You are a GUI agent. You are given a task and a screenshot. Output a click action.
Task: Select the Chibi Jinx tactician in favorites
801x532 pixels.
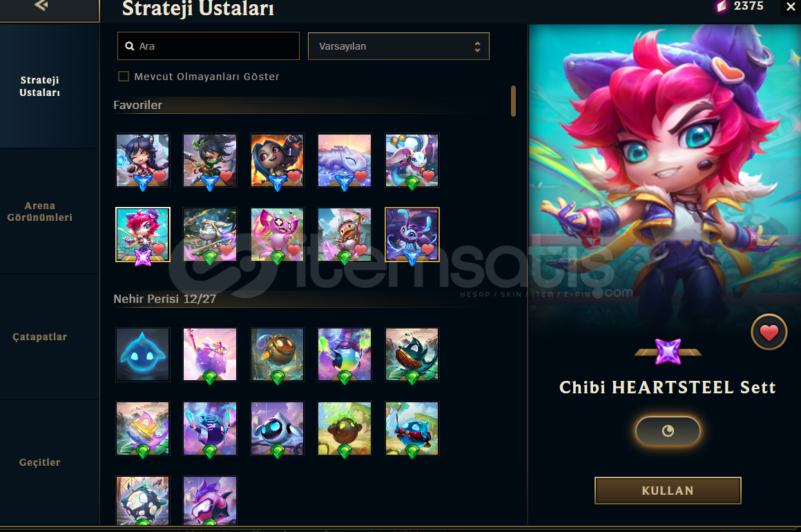[x=278, y=160]
